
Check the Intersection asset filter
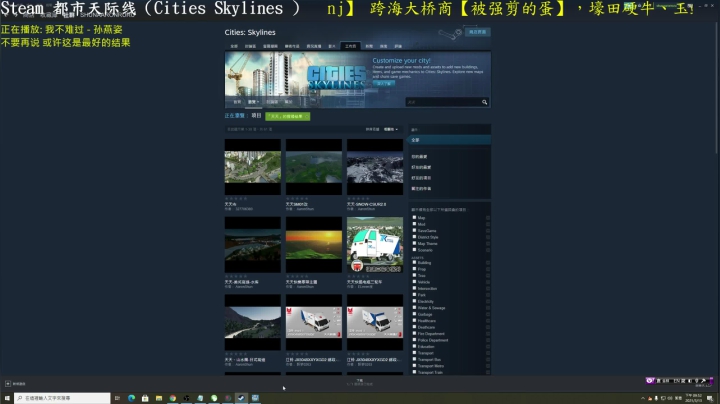pyautogui.click(x=414, y=288)
